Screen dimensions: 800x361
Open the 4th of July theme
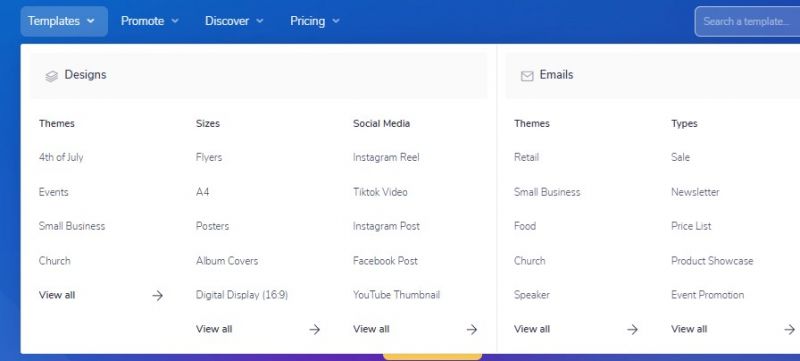61,158
